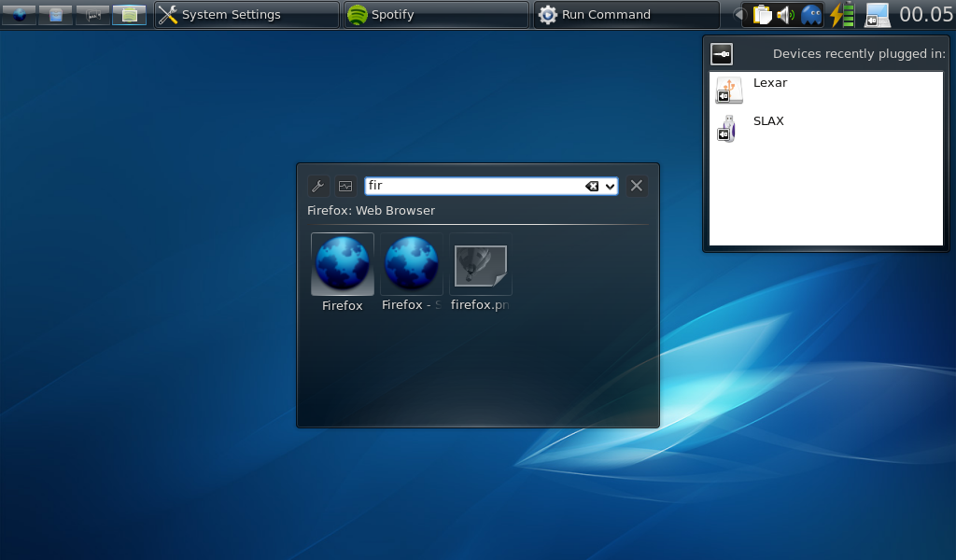Expand hidden system tray icons arrow
Screen dimensions: 956x560
pyautogui.click(x=738, y=15)
